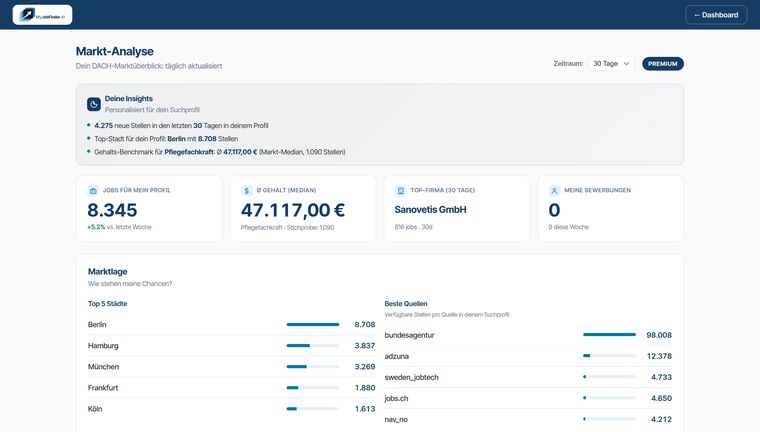Go back via the Dashboard button

[716, 15]
